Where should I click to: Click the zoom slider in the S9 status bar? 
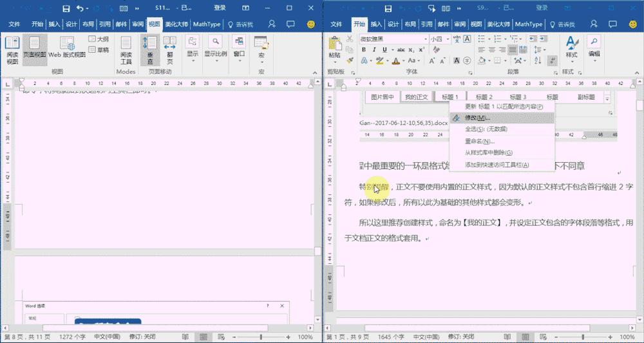583,337
